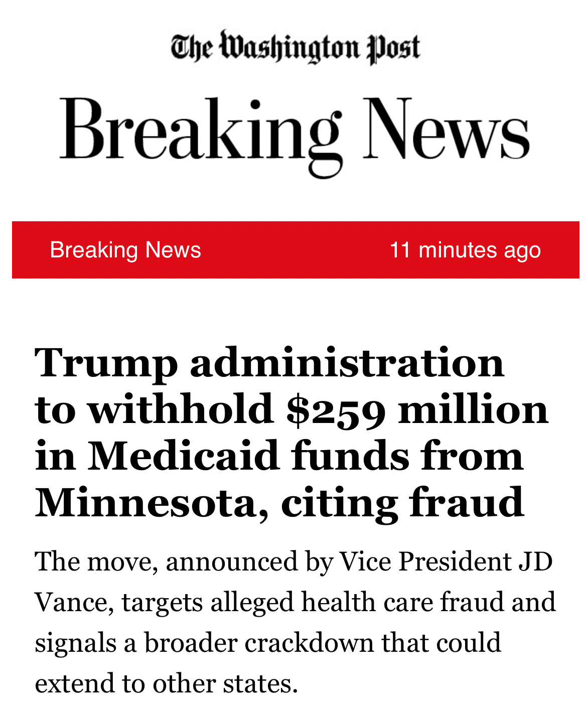Click the word administration in the headline
Screen dimensions: 588x713
pos(347,363)
